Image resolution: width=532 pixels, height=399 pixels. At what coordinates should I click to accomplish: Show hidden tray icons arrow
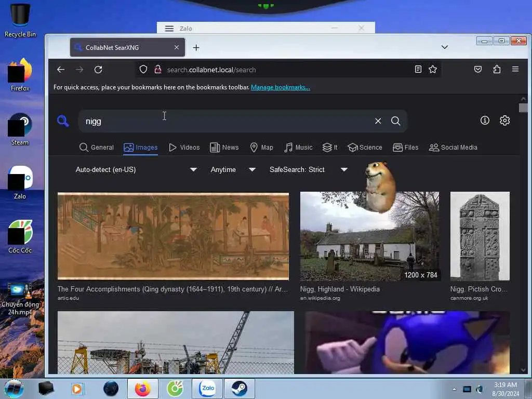[454, 389]
